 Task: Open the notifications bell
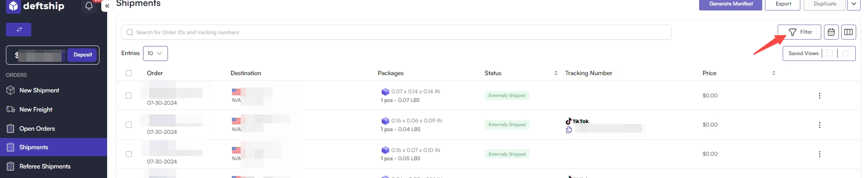click(89, 6)
